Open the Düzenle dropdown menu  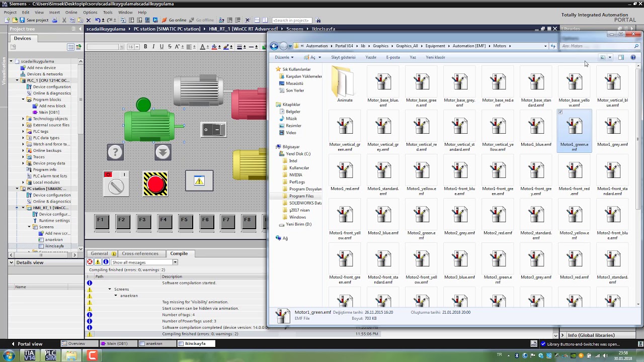click(284, 57)
